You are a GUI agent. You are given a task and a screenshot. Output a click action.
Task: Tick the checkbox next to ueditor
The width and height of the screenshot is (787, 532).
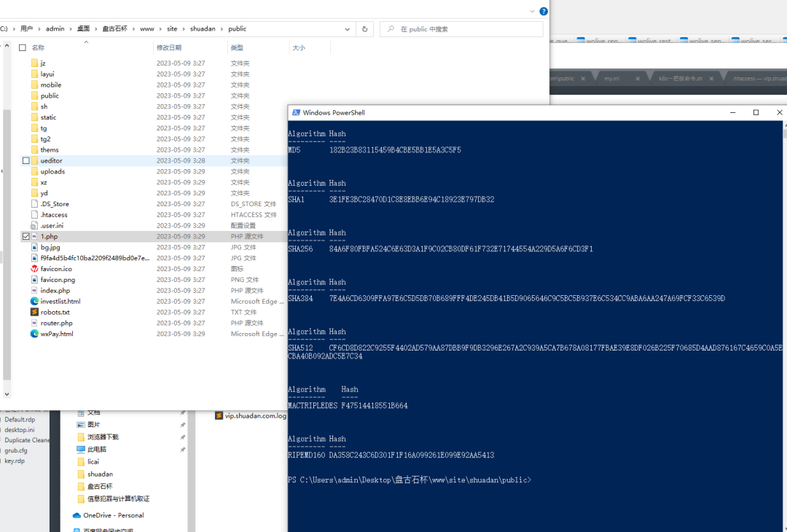coord(26,160)
